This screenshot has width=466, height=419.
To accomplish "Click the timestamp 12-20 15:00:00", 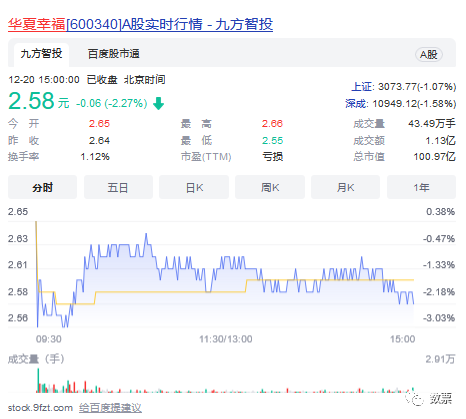I will click(x=44, y=80).
